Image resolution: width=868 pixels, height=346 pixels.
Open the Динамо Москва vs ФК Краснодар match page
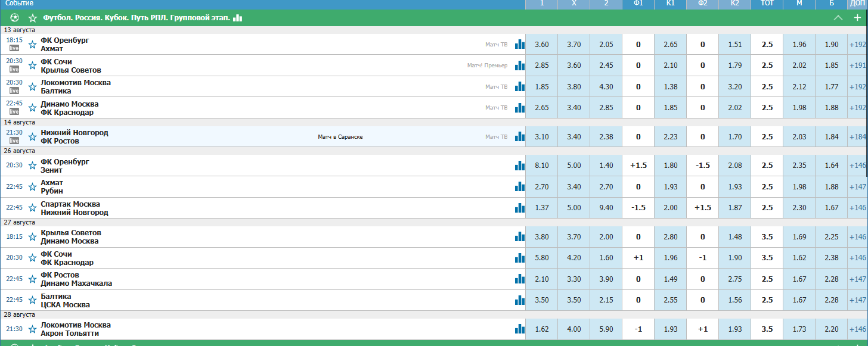pyautogui.click(x=70, y=108)
